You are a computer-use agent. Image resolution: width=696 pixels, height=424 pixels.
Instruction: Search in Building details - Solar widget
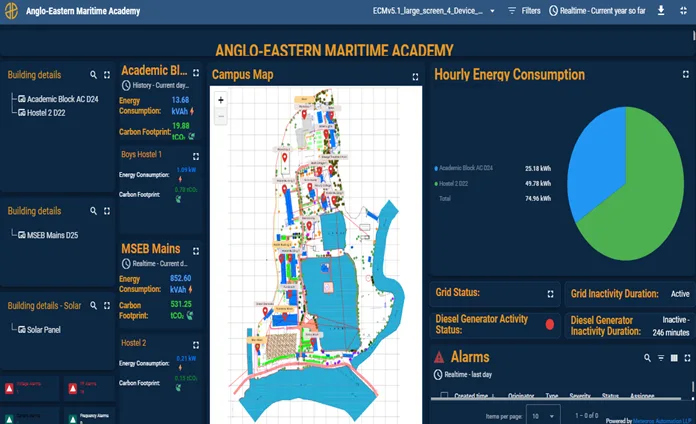pyautogui.click(x=93, y=305)
